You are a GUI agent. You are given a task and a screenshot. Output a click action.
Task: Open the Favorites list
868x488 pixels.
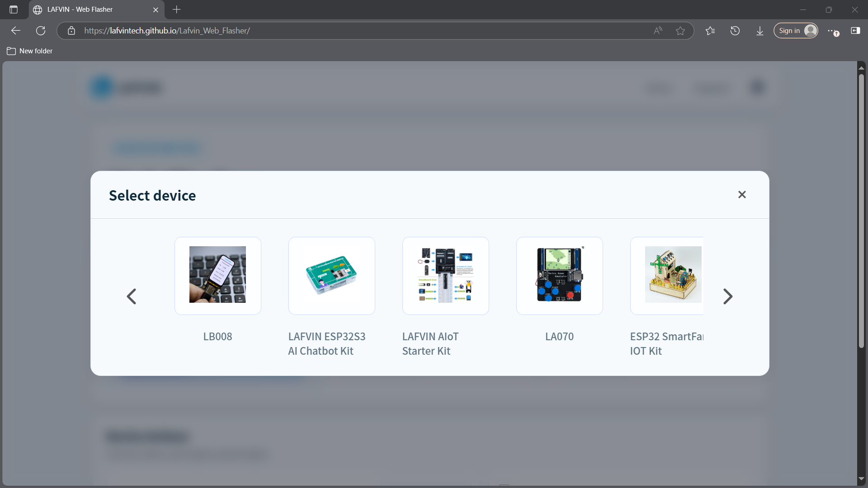point(710,31)
